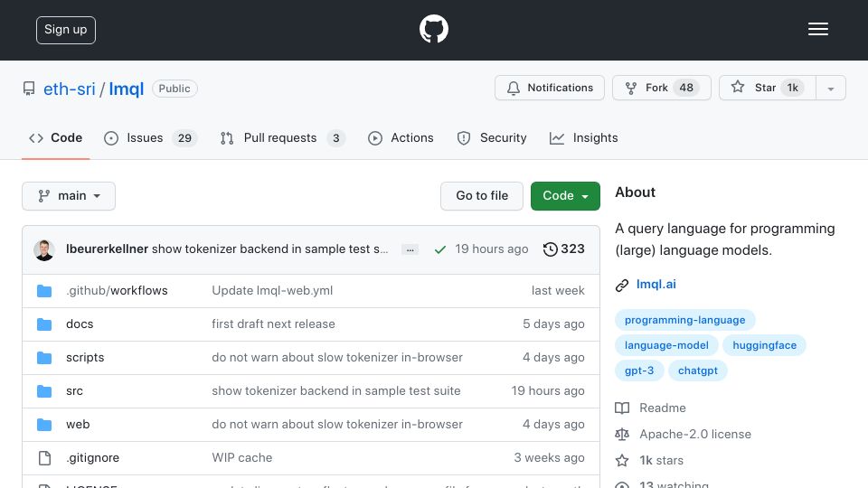Click the folder icon beside scripts

click(44, 358)
